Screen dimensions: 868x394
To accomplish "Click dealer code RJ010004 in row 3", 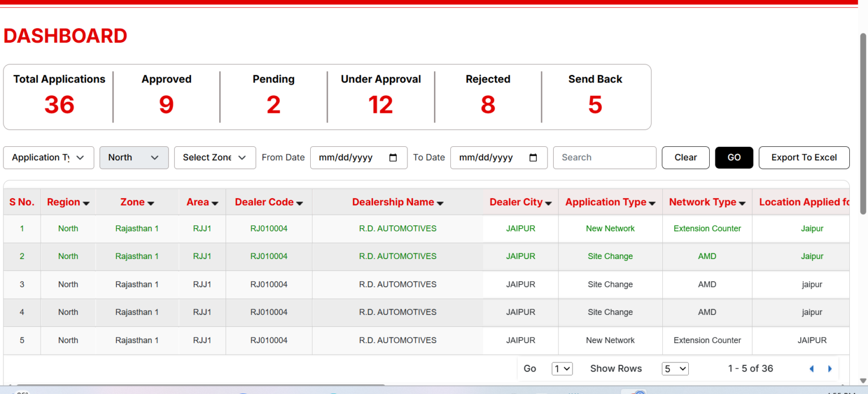I will tap(269, 284).
